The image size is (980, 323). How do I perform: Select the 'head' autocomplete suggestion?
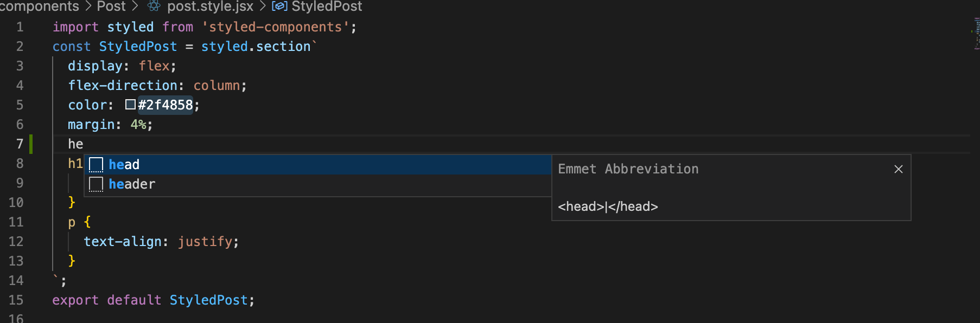click(124, 164)
